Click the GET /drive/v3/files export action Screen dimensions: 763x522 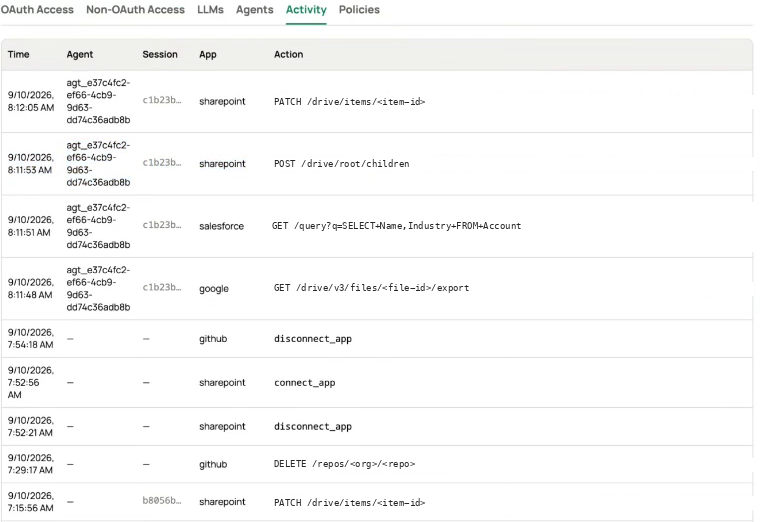tap(372, 288)
